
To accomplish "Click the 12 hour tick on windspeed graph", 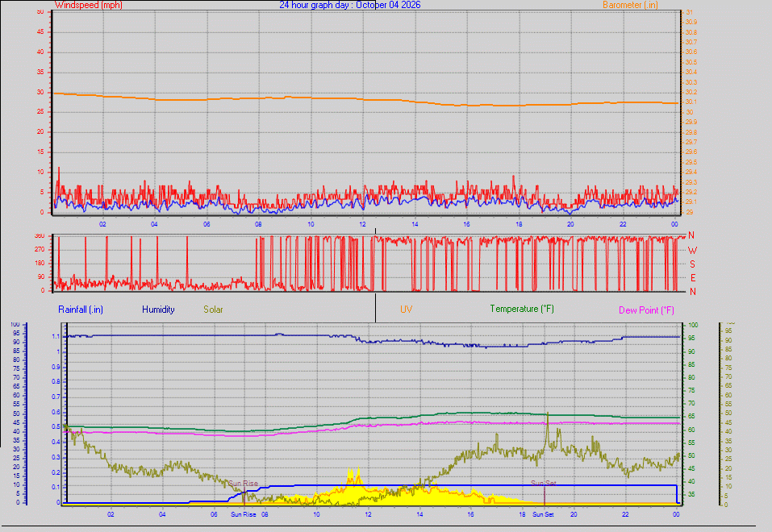I will (x=363, y=224).
